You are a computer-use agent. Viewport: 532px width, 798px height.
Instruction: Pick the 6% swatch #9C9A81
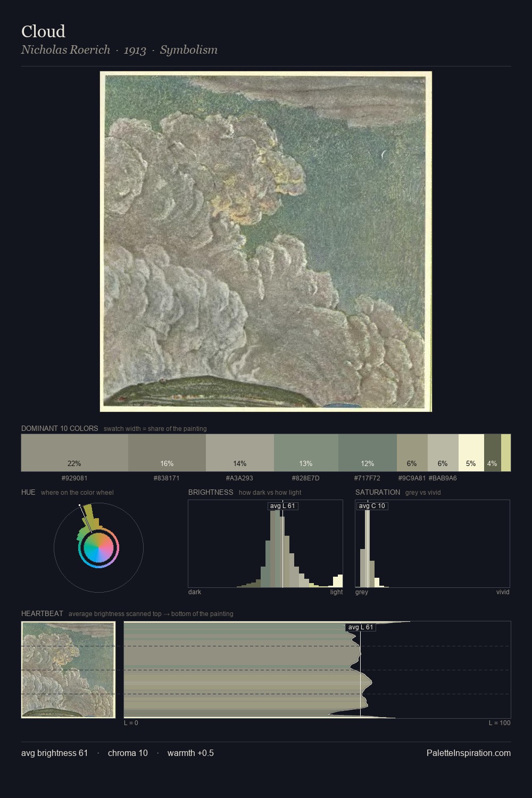pyautogui.click(x=412, y=453)
